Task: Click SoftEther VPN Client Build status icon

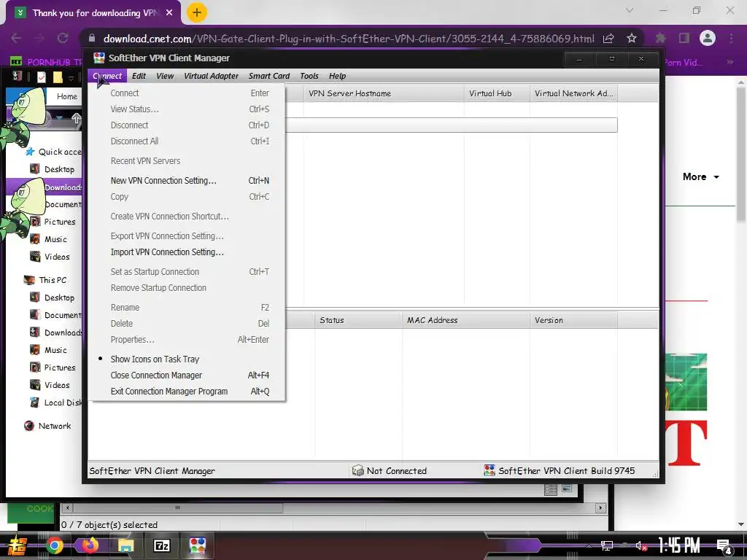Action: [489, 470]
